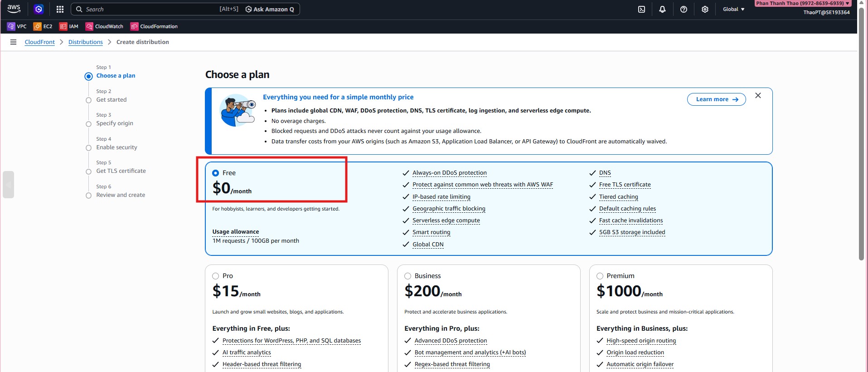Image resolution: width=868 pixels, height=372 pixels.
Task: Select the Premium plan radio button
Action: tap(600, 276)
